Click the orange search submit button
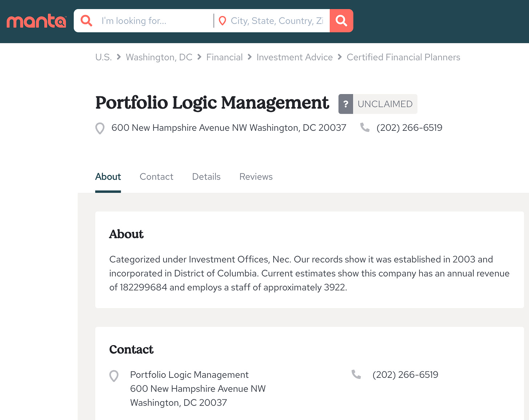 pyautogui.click(x=342, y=21)
